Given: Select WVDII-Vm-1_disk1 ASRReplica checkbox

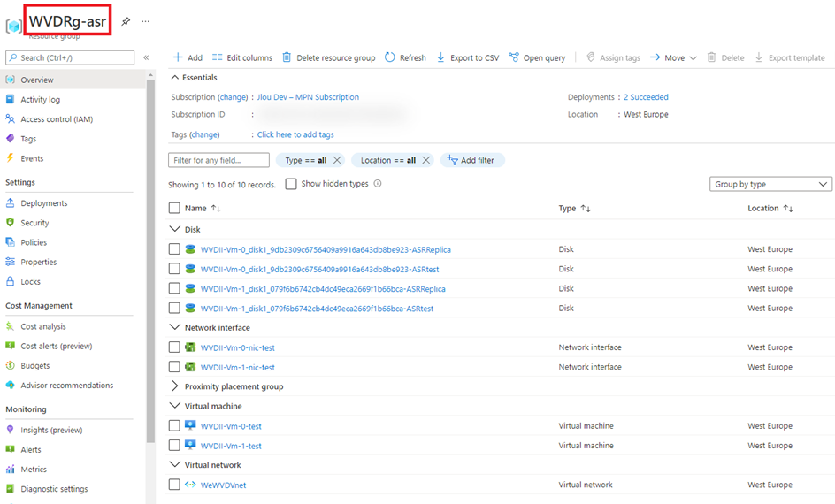Looking at the screenshot, I should [174, 288].
